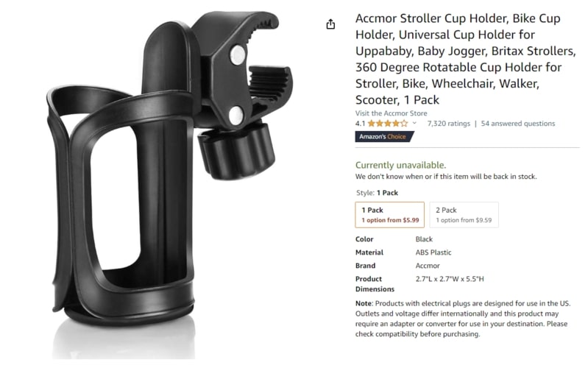The height and width of the screenshot is (368, 588).
Task: Open the 54 answered questions link
Action: click(x=518, y=124)
